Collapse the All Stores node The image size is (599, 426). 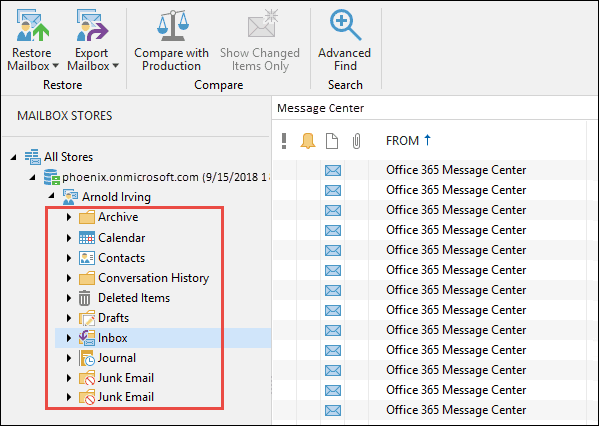click(13, 157)
